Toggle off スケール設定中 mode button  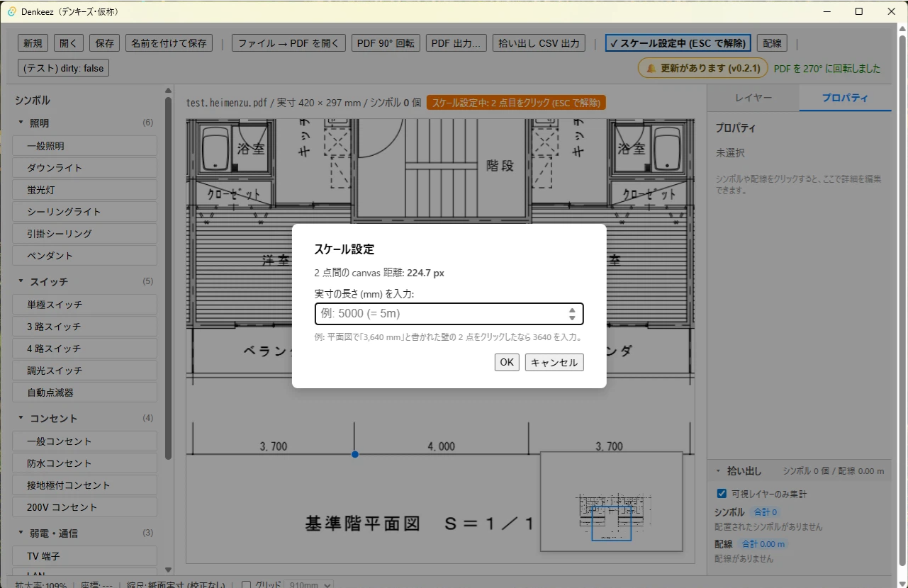pos(678,43)
